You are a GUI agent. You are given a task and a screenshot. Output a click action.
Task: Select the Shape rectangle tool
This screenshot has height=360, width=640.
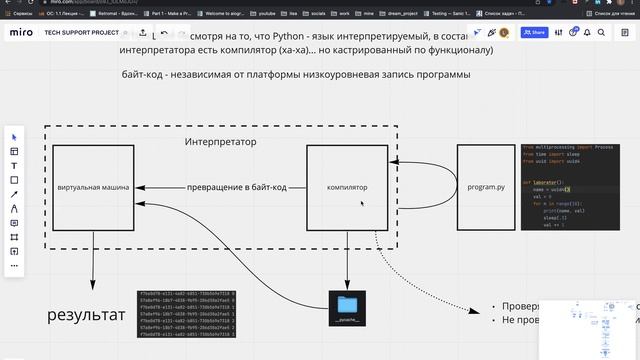[x=14, y=180]
